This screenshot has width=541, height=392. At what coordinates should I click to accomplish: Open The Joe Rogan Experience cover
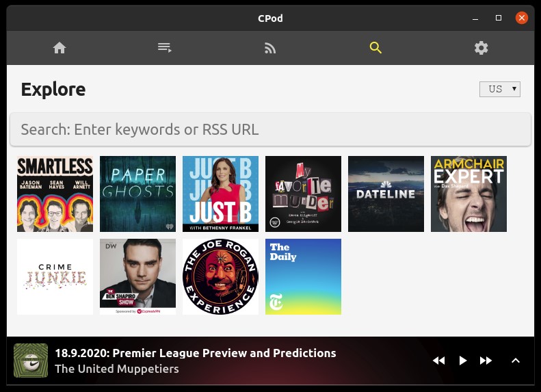click(220, 276)
